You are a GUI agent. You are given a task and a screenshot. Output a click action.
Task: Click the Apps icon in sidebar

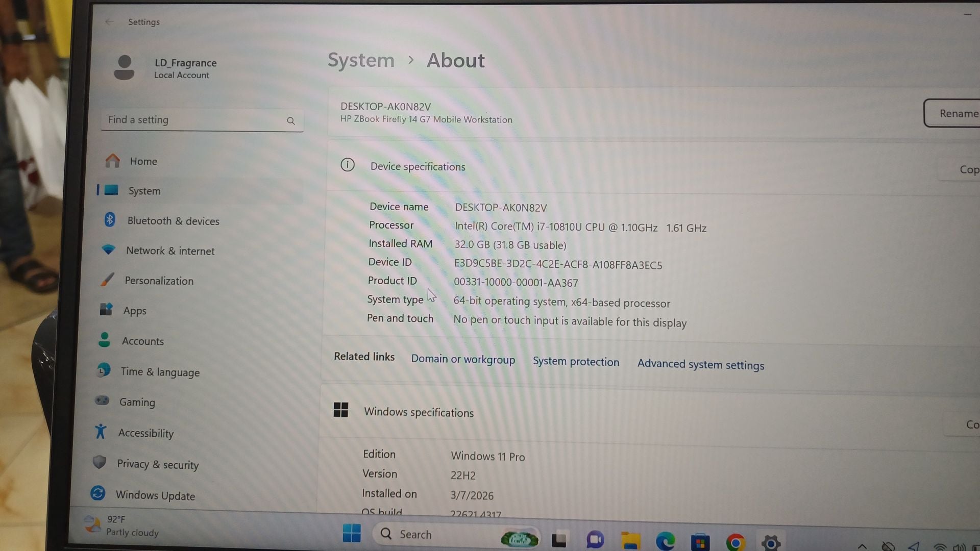[x=106, y=309]
